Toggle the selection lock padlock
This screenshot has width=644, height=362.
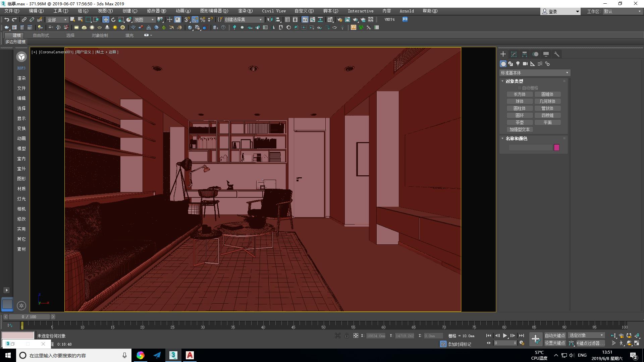347,336
